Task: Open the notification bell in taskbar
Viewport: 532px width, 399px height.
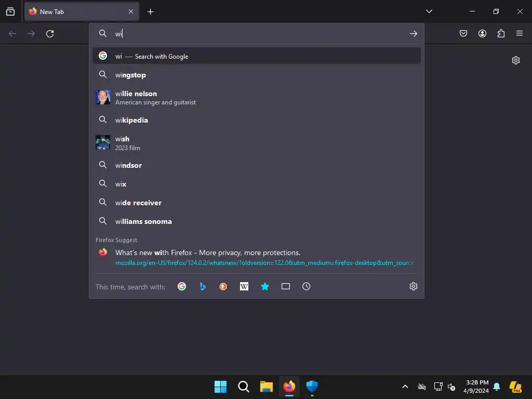Action: 497,387
